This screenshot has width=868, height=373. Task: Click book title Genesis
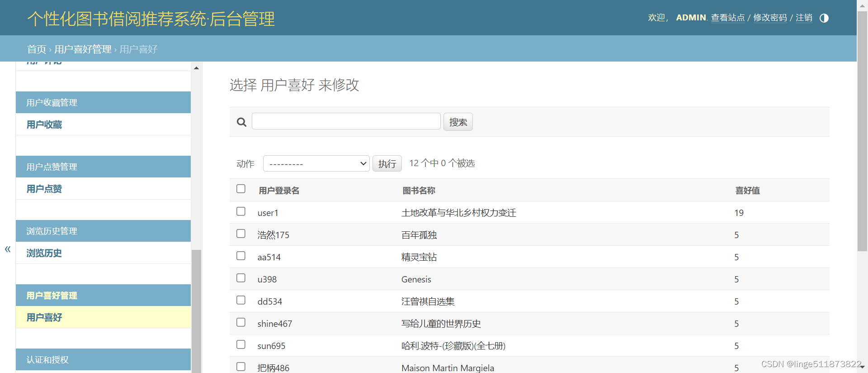[416, 279]
